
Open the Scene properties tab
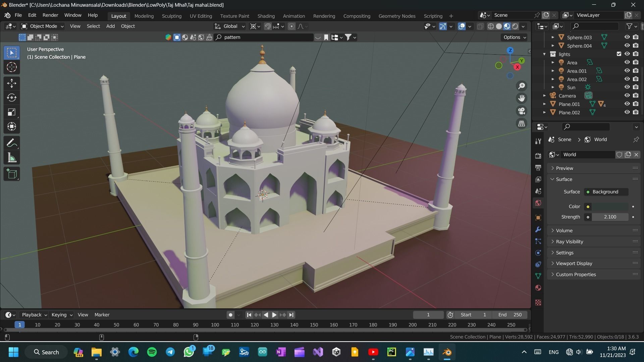tap(538, 191)
